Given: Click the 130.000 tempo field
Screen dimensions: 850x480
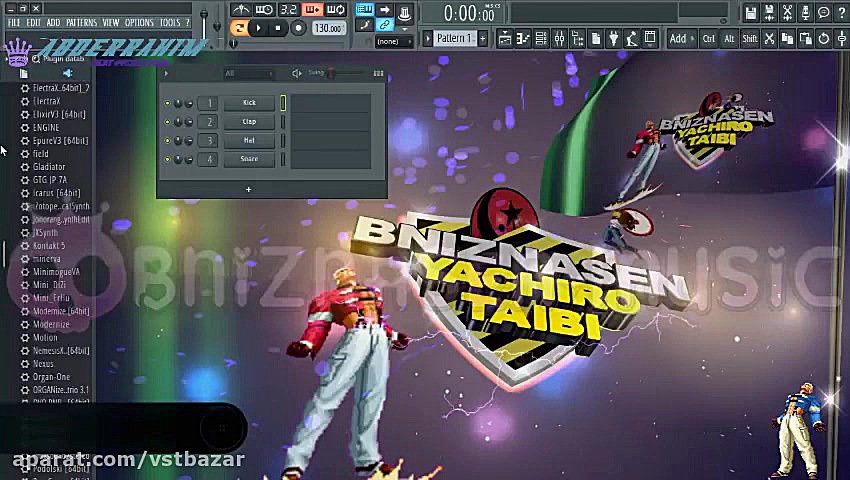Looking at the screenshot, I should pos(329,28).
